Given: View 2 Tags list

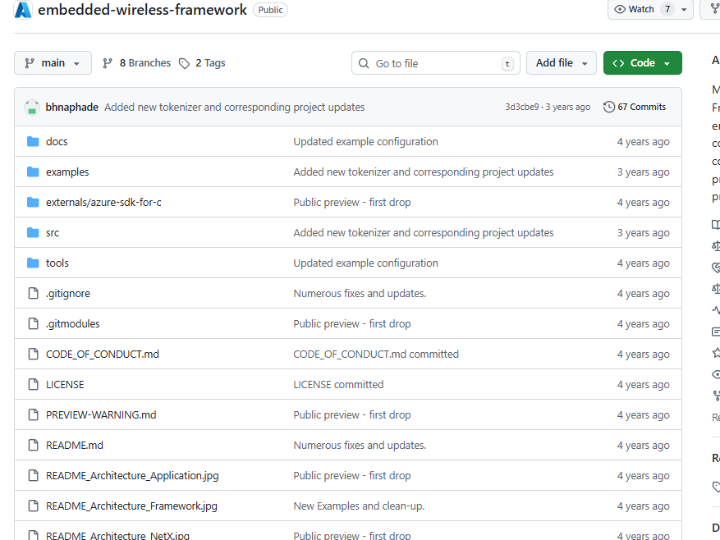Looking at the screenshot, I should (x=202, y=63).
